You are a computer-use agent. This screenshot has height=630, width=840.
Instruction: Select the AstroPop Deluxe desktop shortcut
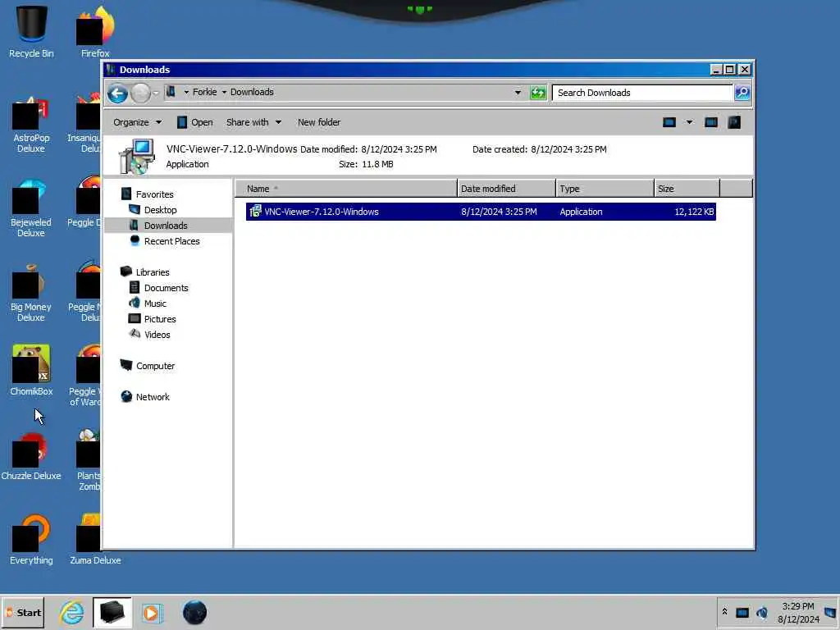coord(30,125)
